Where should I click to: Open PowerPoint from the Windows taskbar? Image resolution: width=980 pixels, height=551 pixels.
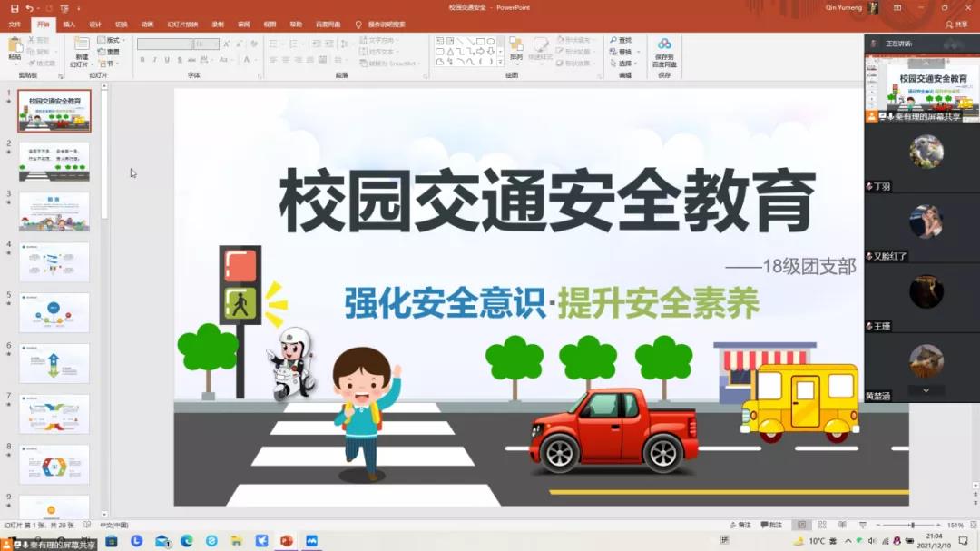pyautogui.click(x=287, y=541)
